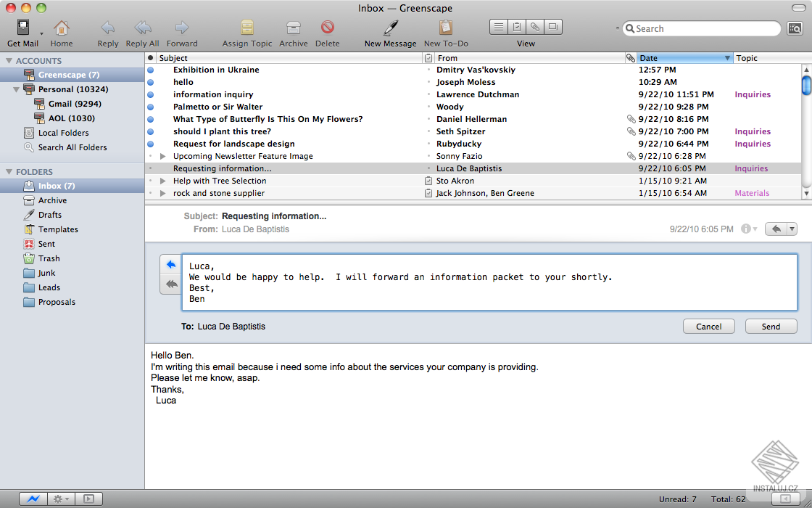The image size is (812, 508).
Task: Click the quick reply-all icon beside the draft
Action: 171,284
